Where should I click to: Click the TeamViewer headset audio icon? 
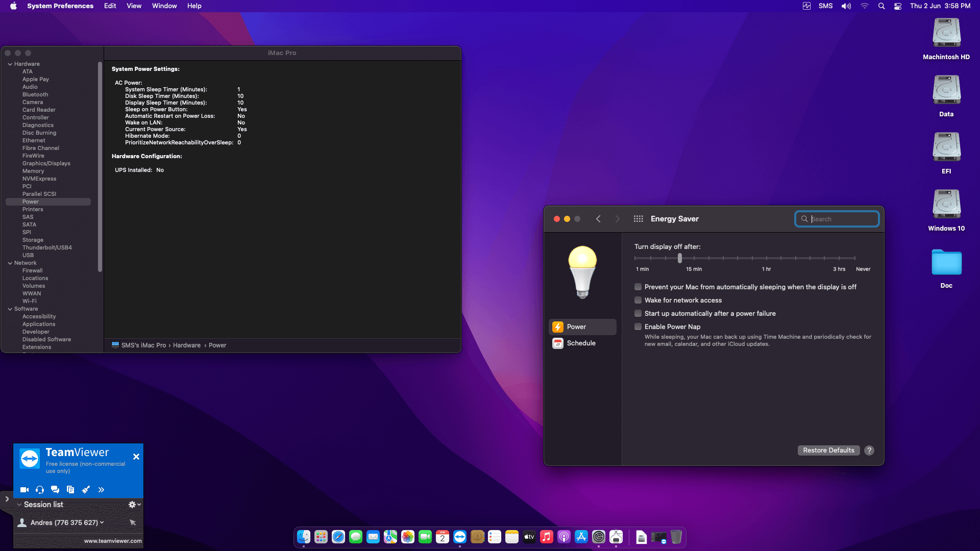pos(40,490)
